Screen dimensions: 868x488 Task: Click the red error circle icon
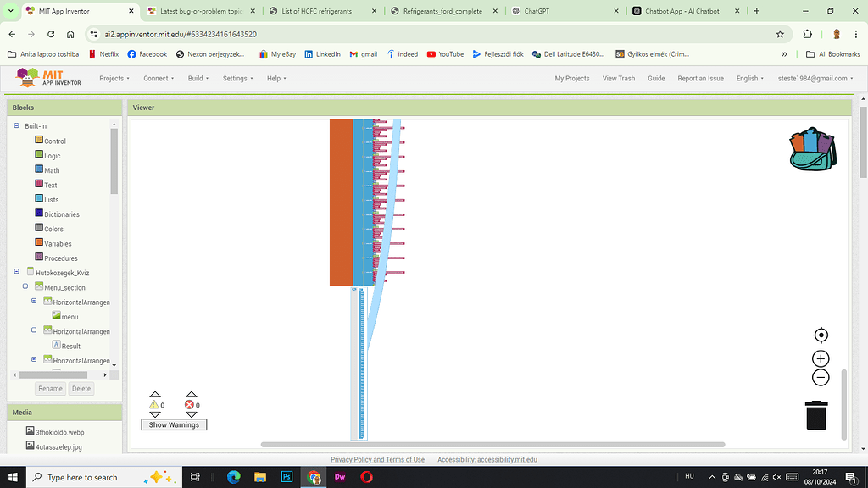(x=189, y=404)
